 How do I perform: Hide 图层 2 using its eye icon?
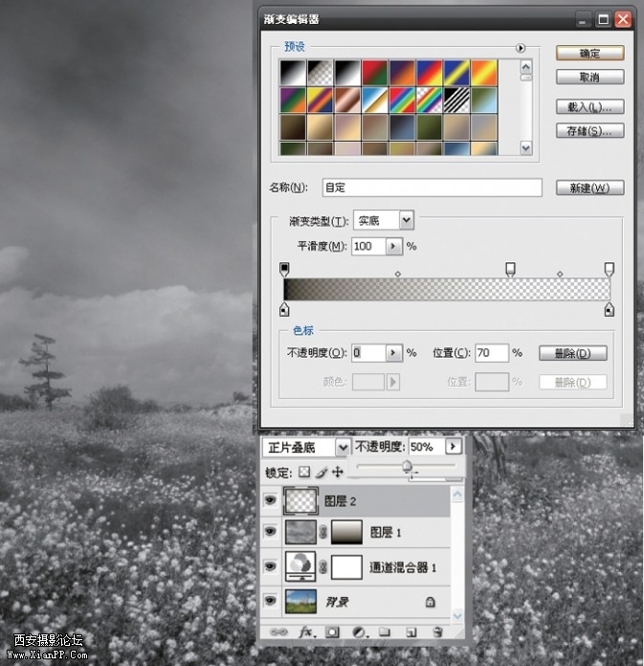(x=272, y=499)
